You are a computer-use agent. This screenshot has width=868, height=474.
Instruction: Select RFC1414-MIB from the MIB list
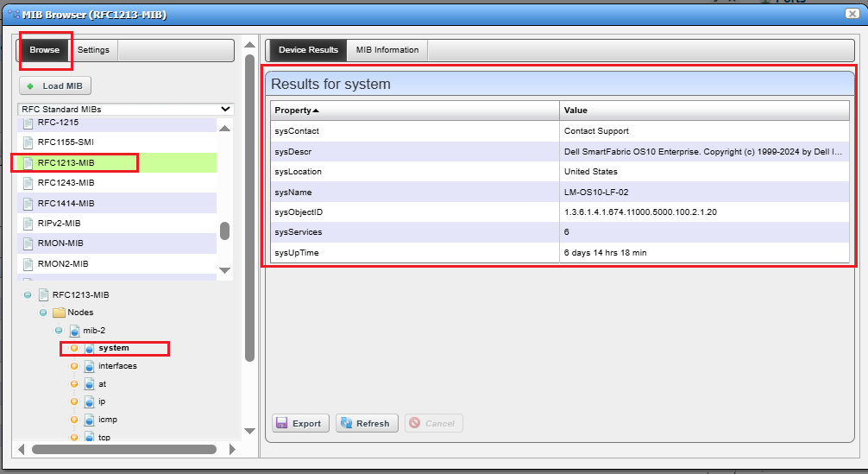pyautogui.click(x=66, y=204)
